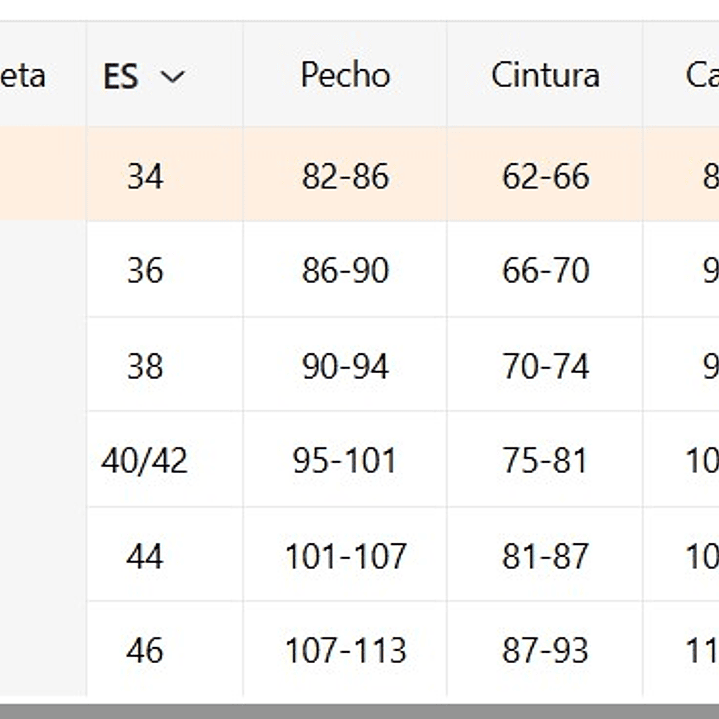
Task: Select size 36 in the ES column
Action: pyautogui.click(x=145, y=271)
